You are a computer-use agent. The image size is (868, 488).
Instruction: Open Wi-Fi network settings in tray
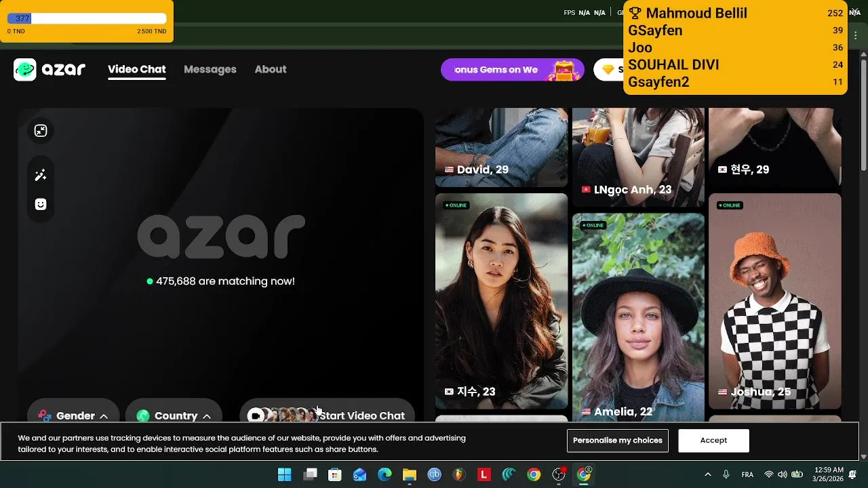768,474
